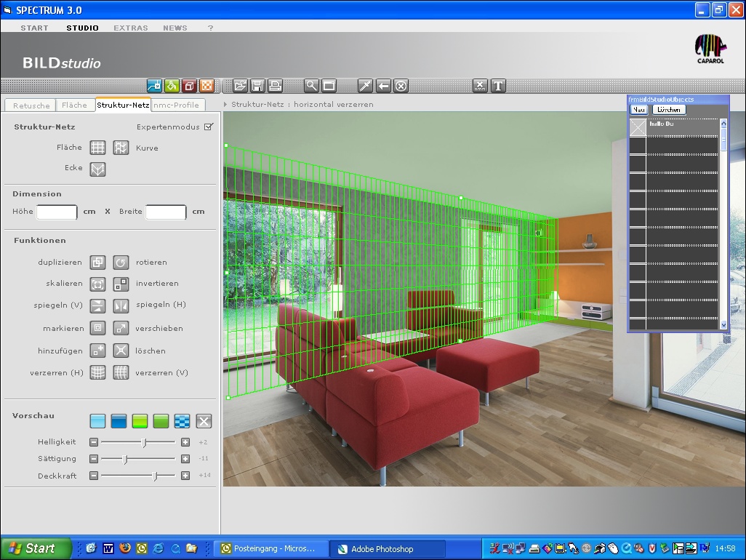Click the löschen icon next to hinzufügen
The image size is (746, 560).
coord(120,351)
